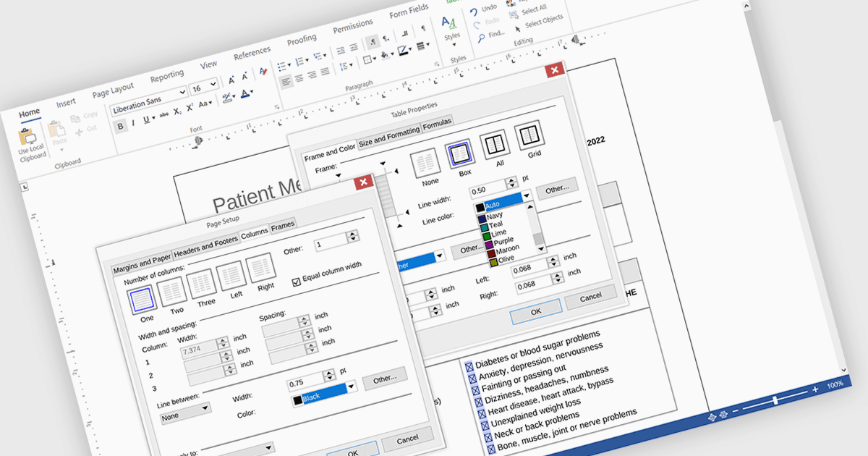Image resolution: width=868 pixels, height=456 pixels.
Task: Apply Underline formatting
Action: pyautogui.click(x=148, y=119)
